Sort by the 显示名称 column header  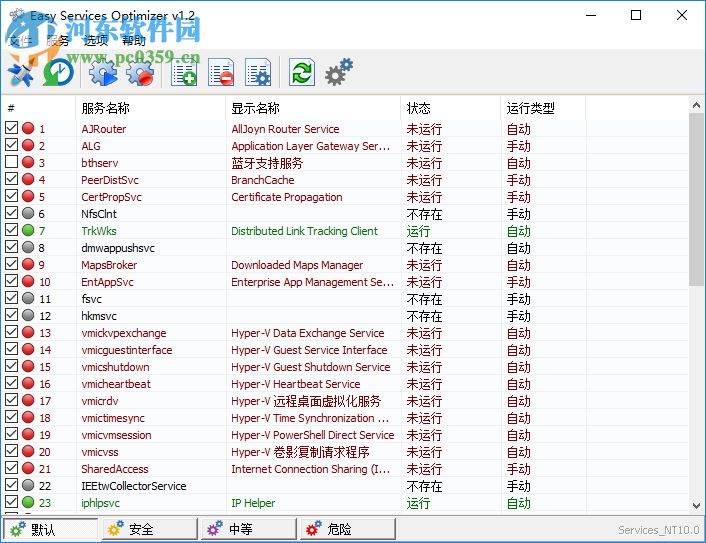click(313, 108)
